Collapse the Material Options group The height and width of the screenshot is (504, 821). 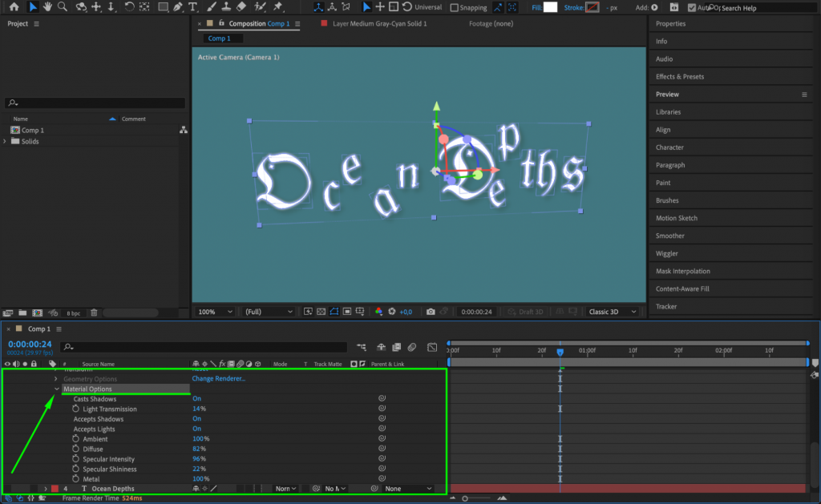point(56,389)
